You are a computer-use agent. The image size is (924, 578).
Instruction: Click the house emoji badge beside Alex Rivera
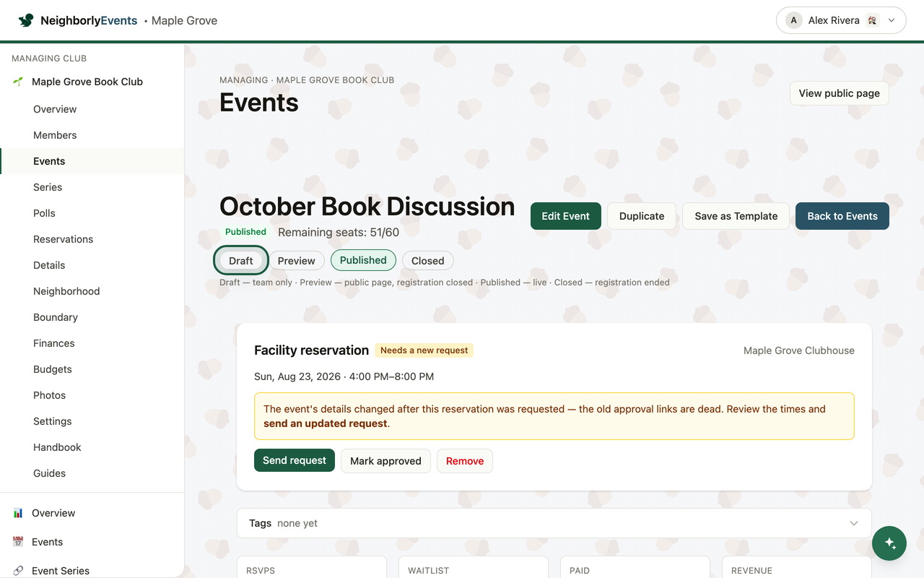(872, 20)
